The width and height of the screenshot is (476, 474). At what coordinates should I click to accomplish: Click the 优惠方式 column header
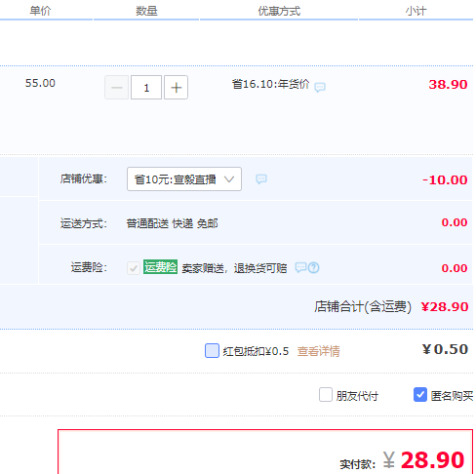(x=279, y=11)
